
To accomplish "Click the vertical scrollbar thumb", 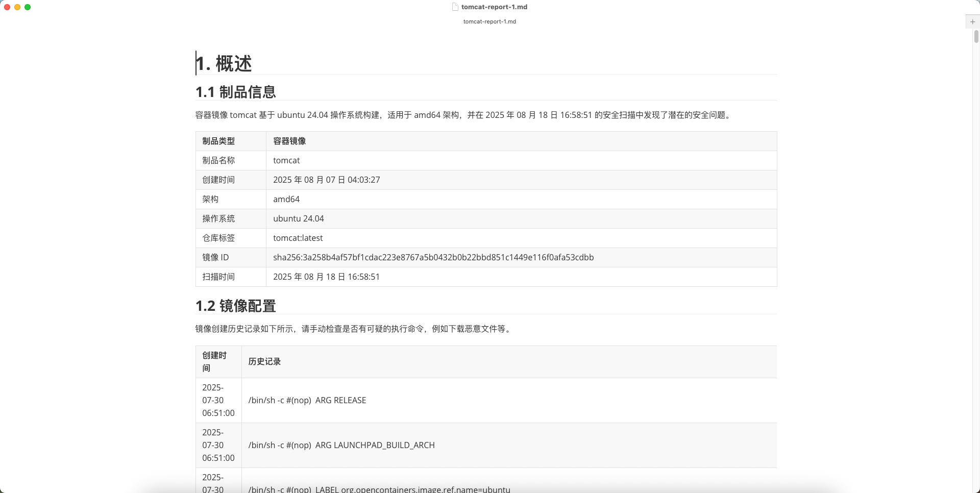I will click(x=976, y=36).
